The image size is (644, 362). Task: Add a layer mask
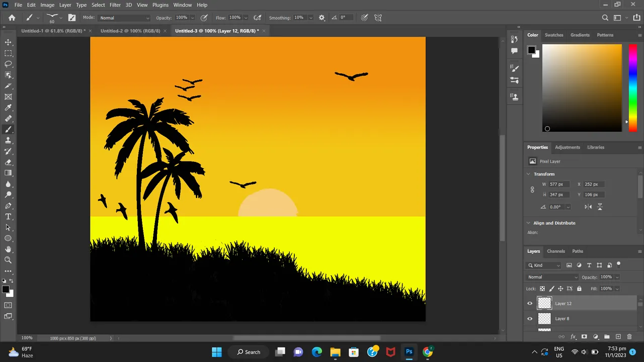coord(584,337)
